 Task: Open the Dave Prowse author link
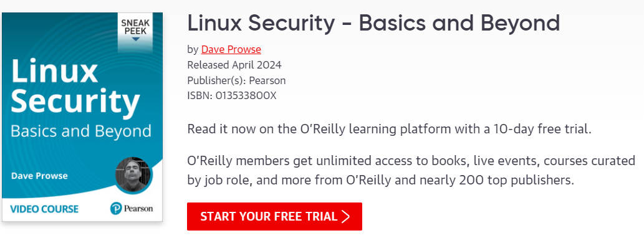[x=231, y=49]
